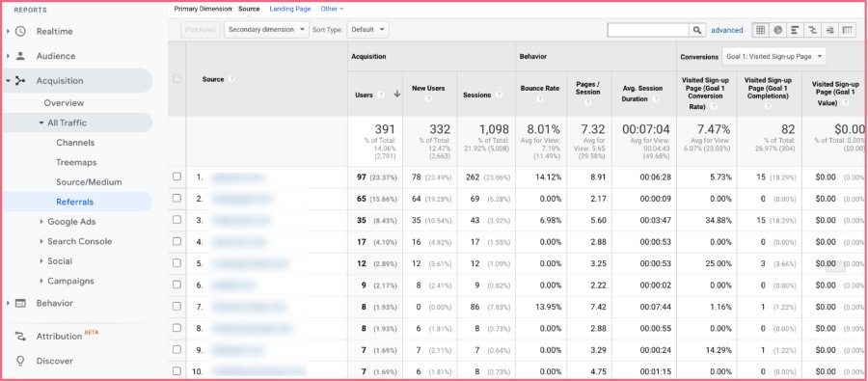Toggle the select-all checkbox in header
Viewport: 868px width, 381px height.
click(177, 79)
